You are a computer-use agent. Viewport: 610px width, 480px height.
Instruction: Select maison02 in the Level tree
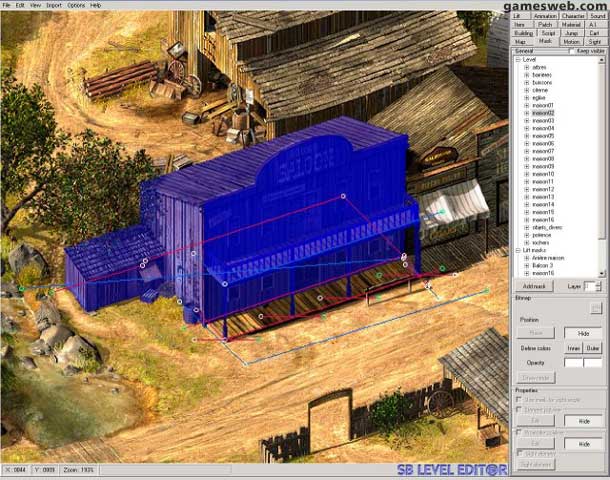tap(544, 113)
